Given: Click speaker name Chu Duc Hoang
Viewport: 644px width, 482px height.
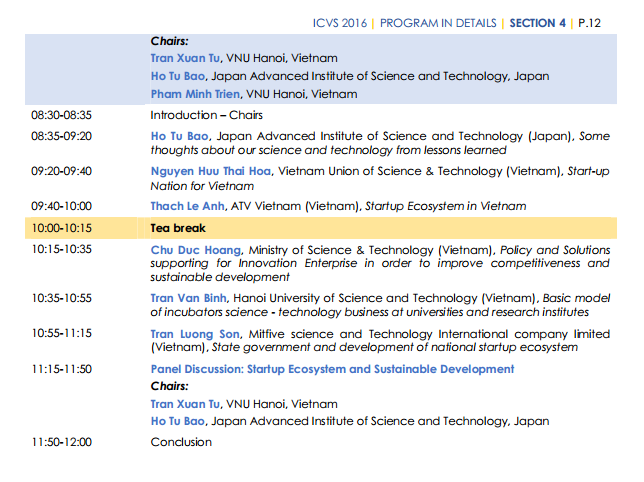Looking at the screenshot, I should (196, 249).
